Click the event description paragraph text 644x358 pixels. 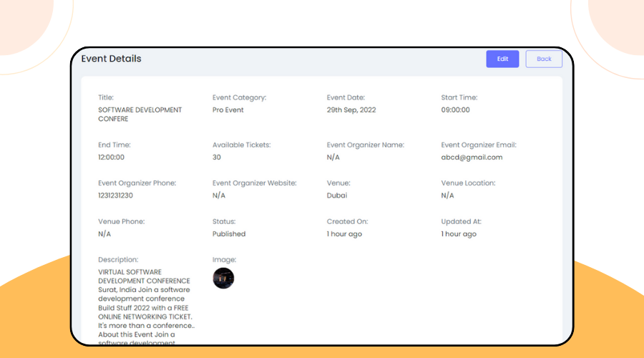[x=145, y=303]
